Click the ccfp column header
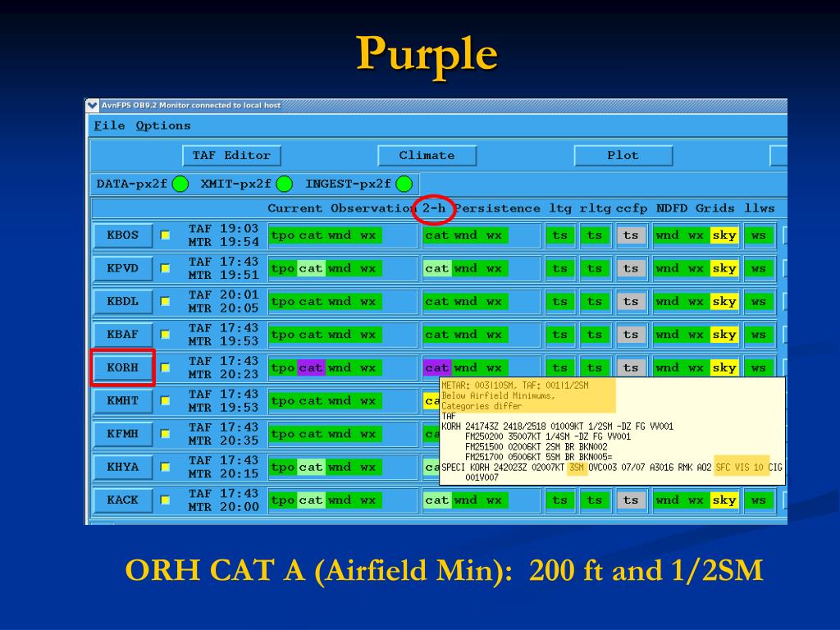The image size is (840, 630). [x=632, y=208]
